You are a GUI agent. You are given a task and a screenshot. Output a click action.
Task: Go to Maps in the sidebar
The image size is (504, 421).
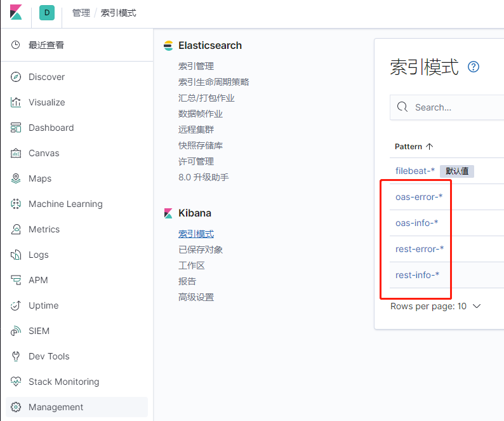[x=40, y=178]
